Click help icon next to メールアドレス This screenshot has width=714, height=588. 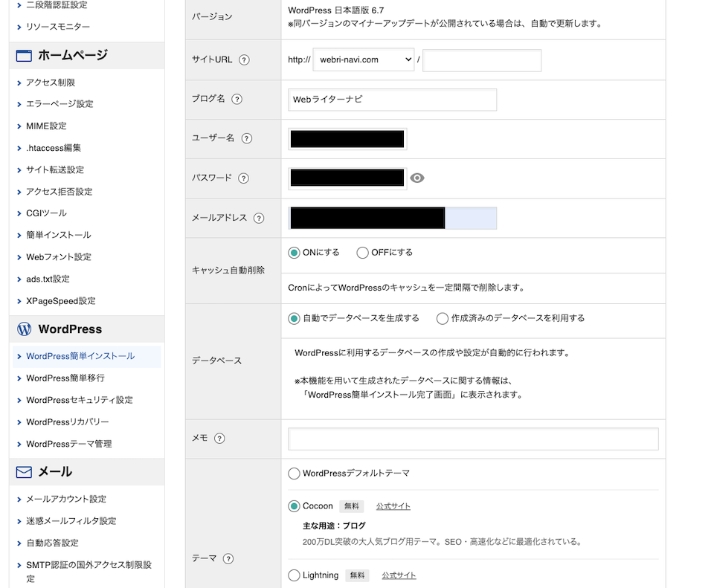click(x=259, y=218)
